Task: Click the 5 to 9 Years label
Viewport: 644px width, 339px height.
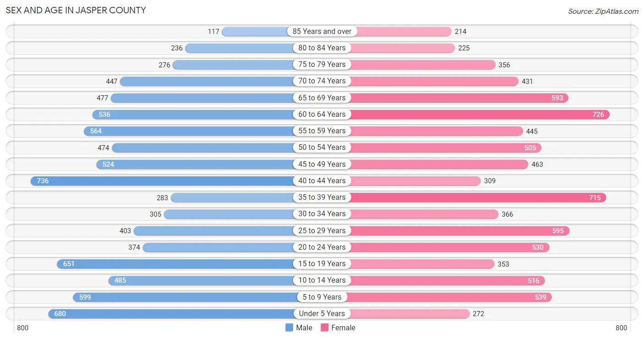Action: coord(322,297)
